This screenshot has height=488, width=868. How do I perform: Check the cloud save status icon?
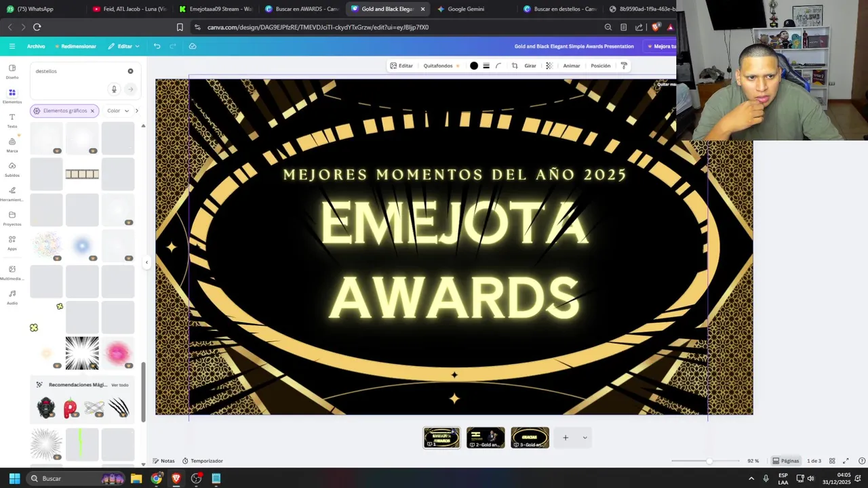pyautogui.click(x=193, y=46)
